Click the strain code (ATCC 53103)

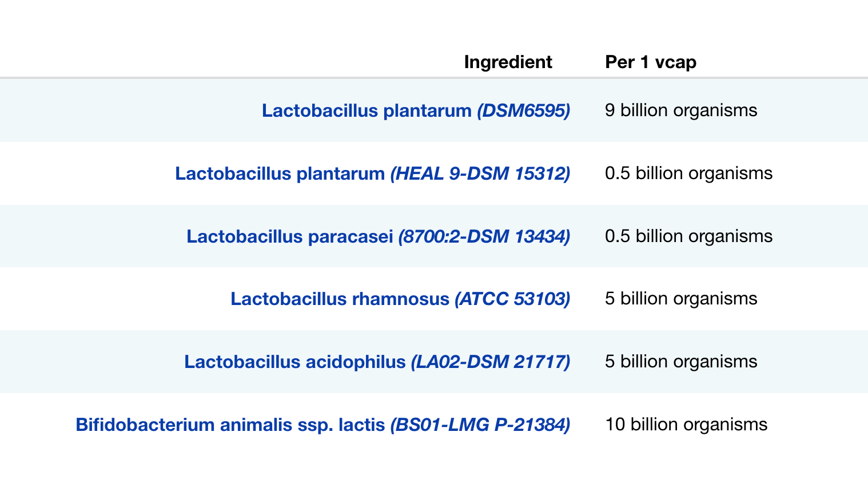click(512, 299)
